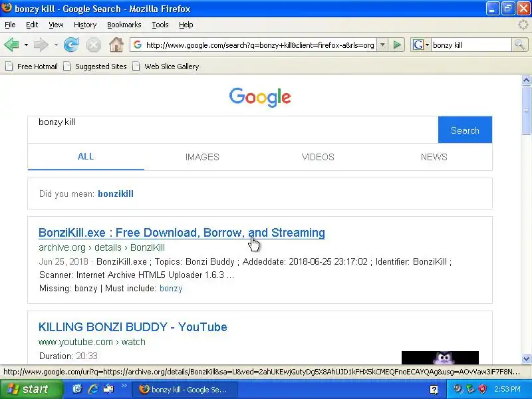
Task: Click the search bar magnifier icon
Action: 519,45
